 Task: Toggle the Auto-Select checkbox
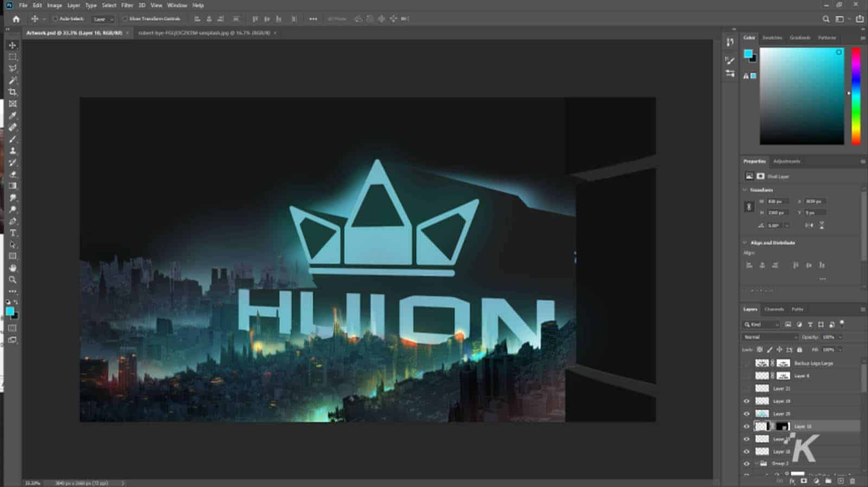tap(55, 19)
